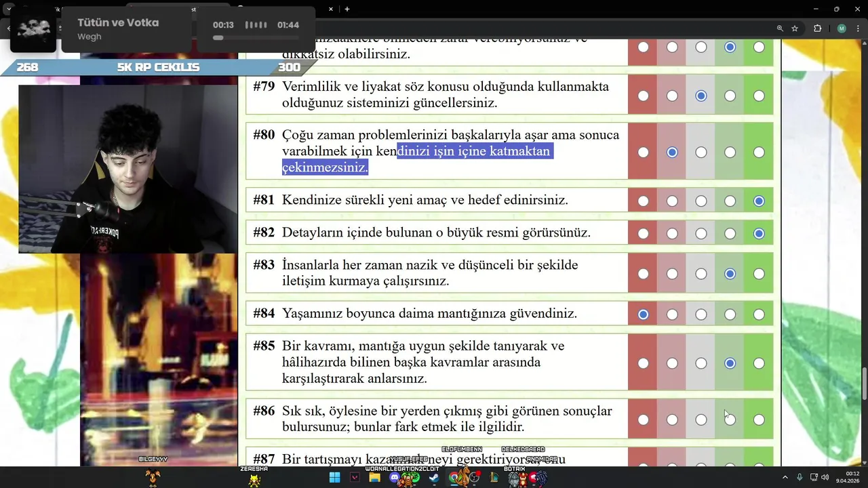This screenshot has height=488, width=868.
Task: Click the Tütün ve Votka album thumbnail
Action: tap(33, 30)
